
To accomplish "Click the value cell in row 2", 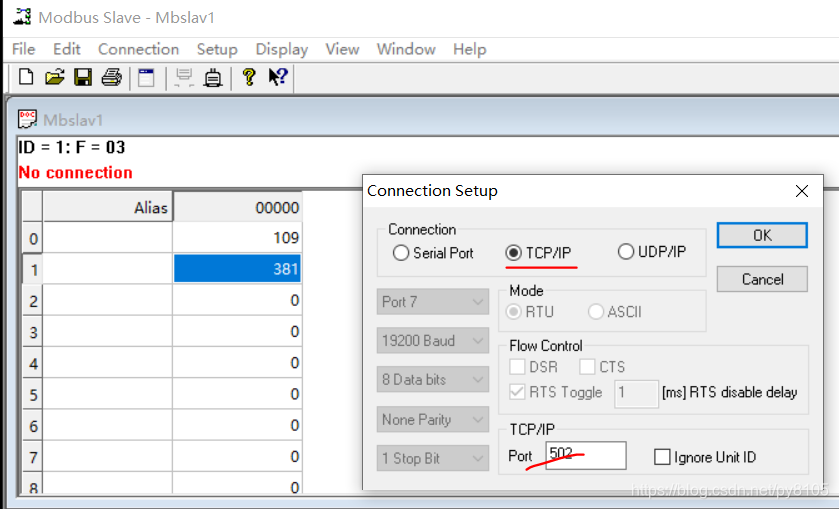I will [x=237, y=300].
